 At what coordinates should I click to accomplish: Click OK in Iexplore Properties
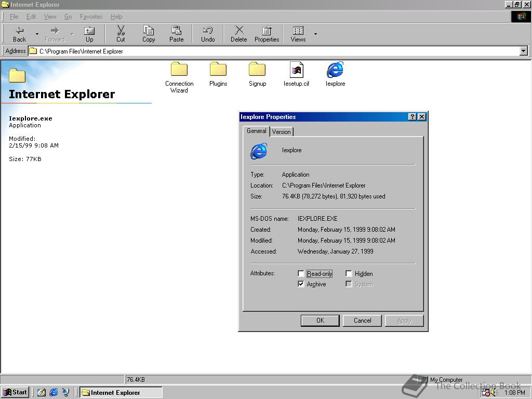coord(320,320)
